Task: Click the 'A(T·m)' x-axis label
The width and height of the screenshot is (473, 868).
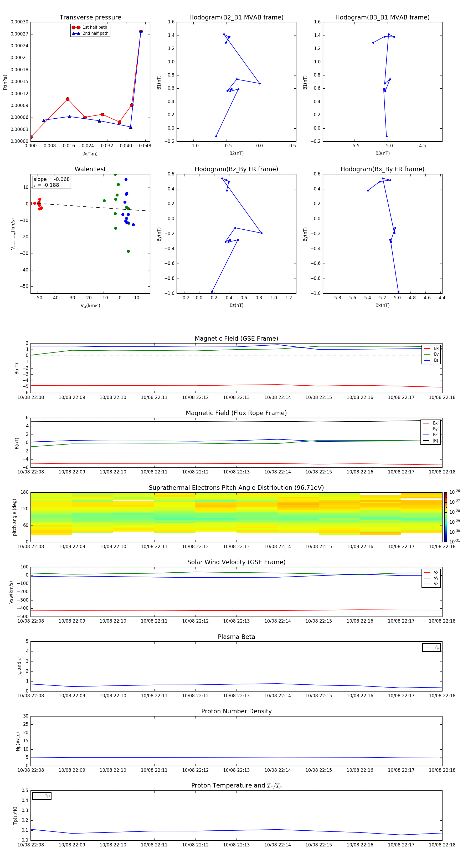Action: [90, 154]
